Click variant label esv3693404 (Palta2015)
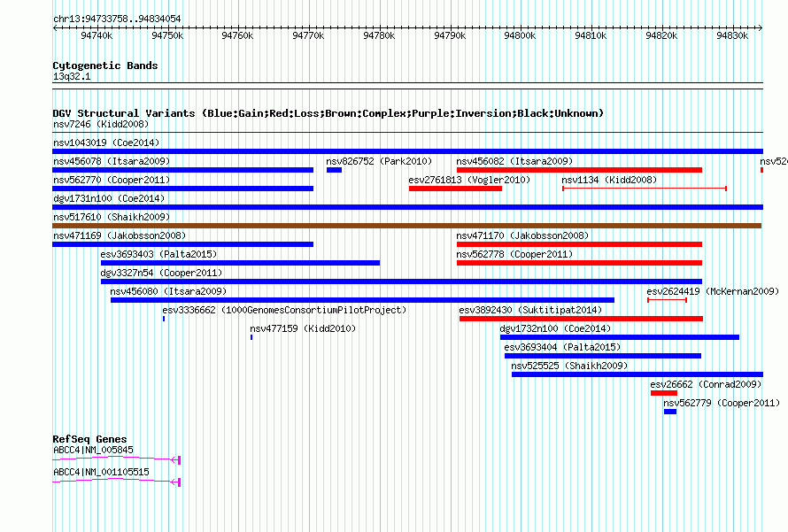Image resolution: width=788 pixels, height=532 pixels. pos(562,347)
